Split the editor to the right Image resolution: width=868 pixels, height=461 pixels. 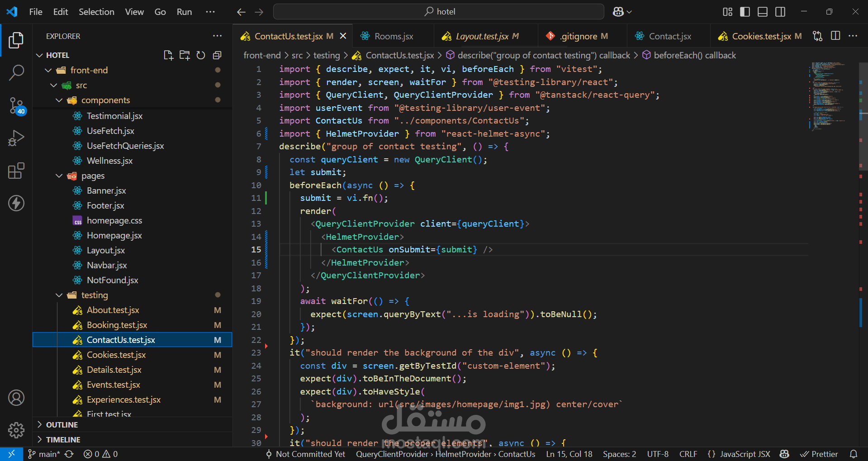click(x=835, y=36)
